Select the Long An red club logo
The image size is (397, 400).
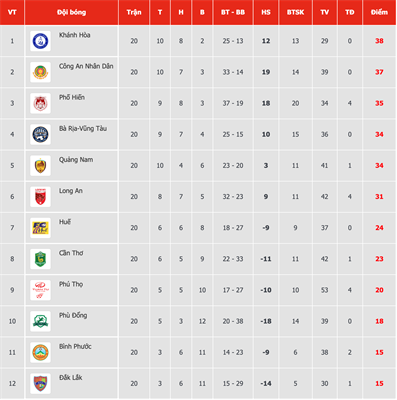[x=40, y=197]
